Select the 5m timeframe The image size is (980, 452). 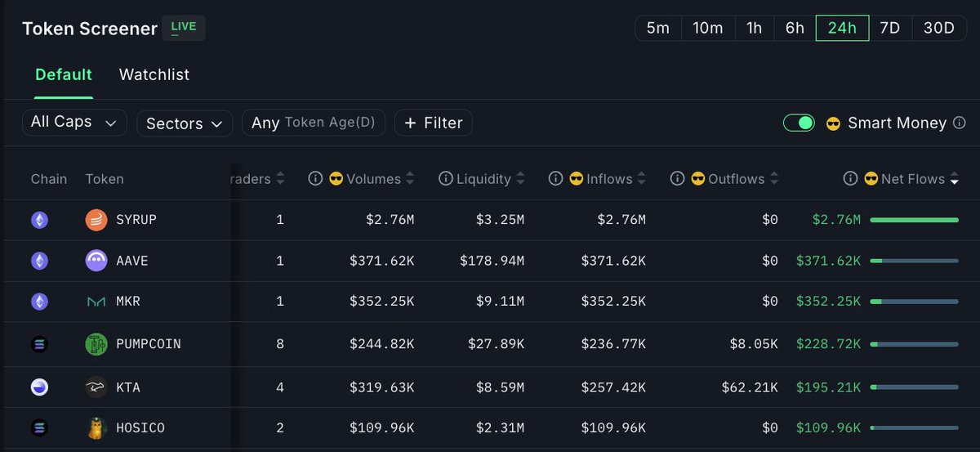click(657, 28)
